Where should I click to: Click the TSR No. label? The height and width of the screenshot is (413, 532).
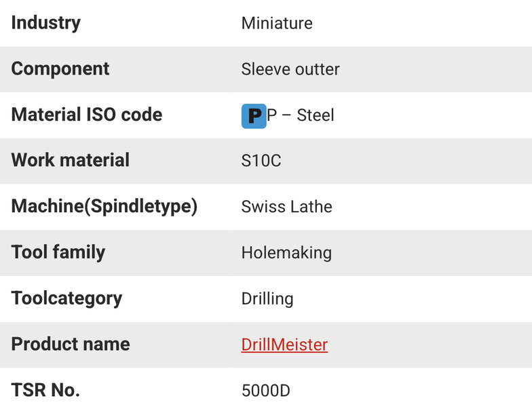[x=45, y=389]
